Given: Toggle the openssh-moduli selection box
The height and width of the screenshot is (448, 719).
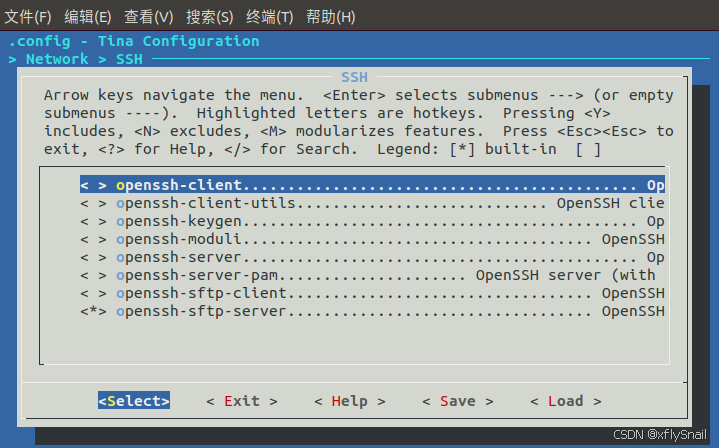Looking at the screenshot, I should click(x=94, y=239).
